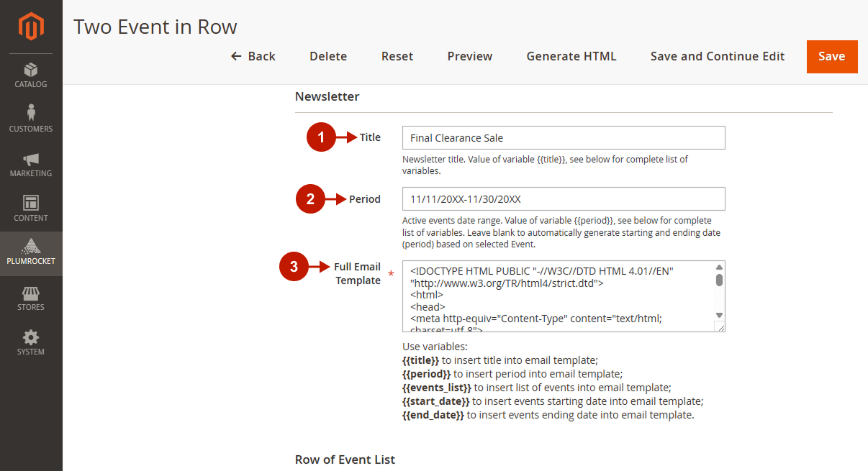Open the Marketing sidebar menu
Screen dimensions: 868x471
pyautogui.click(x=31, y=164)
